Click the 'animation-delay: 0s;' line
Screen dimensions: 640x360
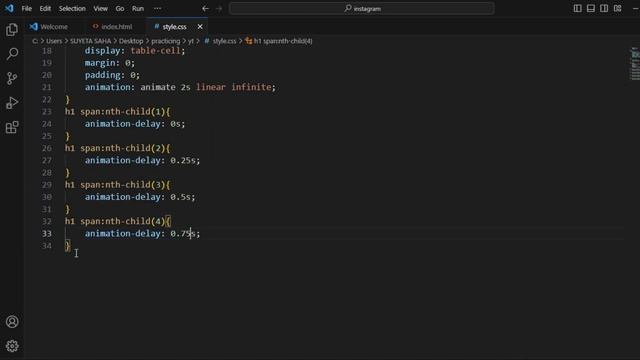(135, 124)
